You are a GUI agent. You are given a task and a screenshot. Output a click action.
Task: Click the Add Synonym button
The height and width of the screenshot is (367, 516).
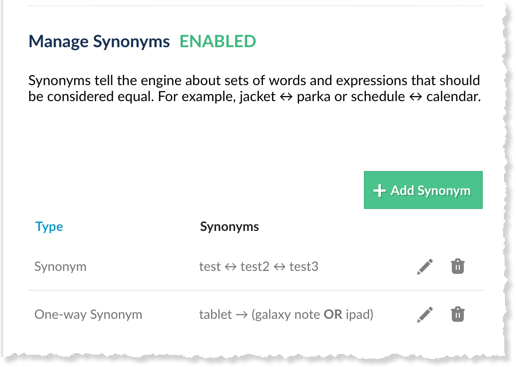coord(423,190)
